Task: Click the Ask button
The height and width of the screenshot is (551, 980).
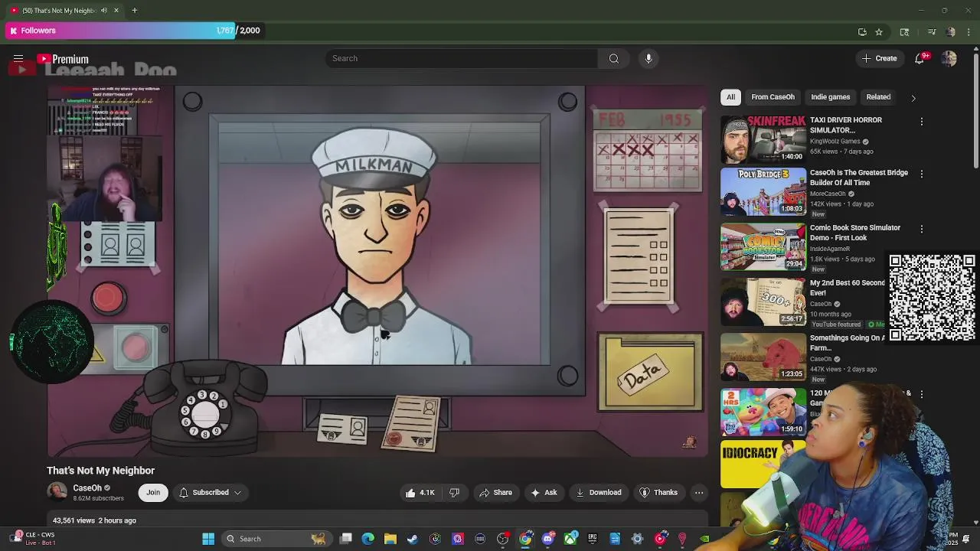Action: (544, 492)
